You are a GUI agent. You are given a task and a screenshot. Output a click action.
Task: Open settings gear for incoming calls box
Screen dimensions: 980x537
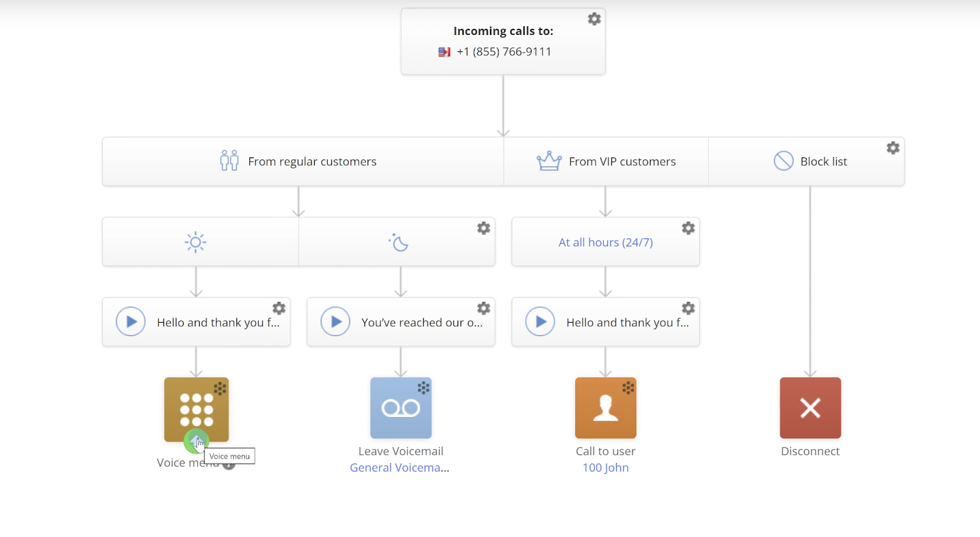pyautogui.click(x=594, y=19)
